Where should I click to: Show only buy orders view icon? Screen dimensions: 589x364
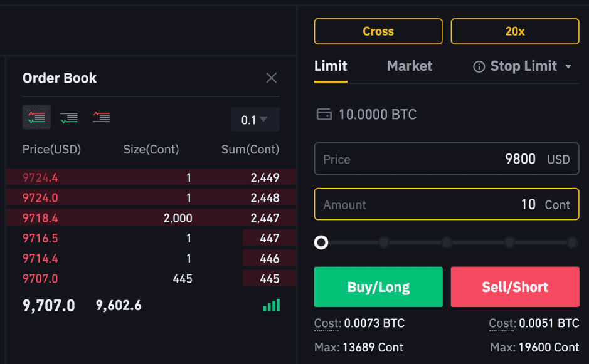click(69, 117)
